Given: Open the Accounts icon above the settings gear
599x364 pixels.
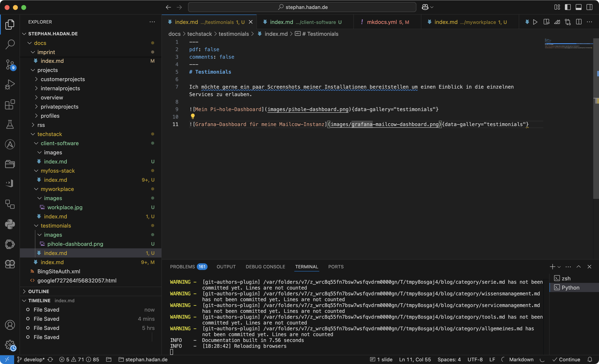Looking at the screenshot, I should [x=10, y=325].
